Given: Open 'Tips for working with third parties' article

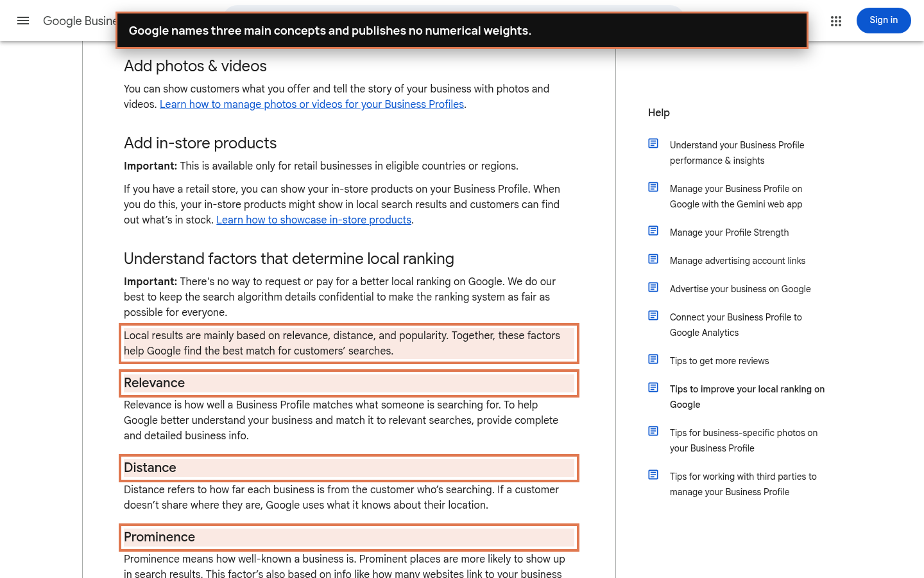Looking at the screenshot, I should [x=743, y=484].
